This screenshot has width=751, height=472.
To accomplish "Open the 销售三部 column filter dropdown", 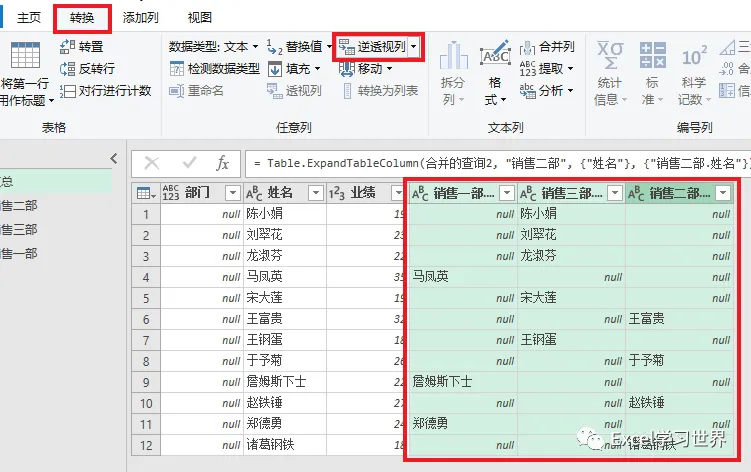I will pos(614,193).
